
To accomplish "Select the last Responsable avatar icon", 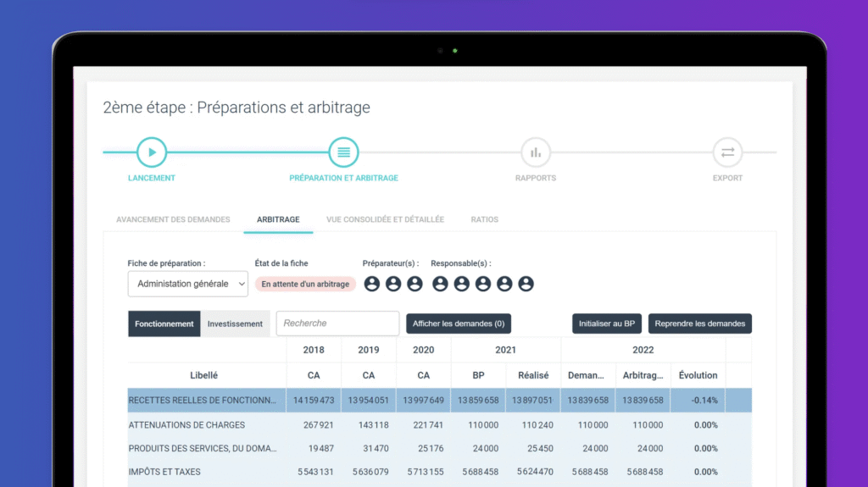I will click(526, 284).
